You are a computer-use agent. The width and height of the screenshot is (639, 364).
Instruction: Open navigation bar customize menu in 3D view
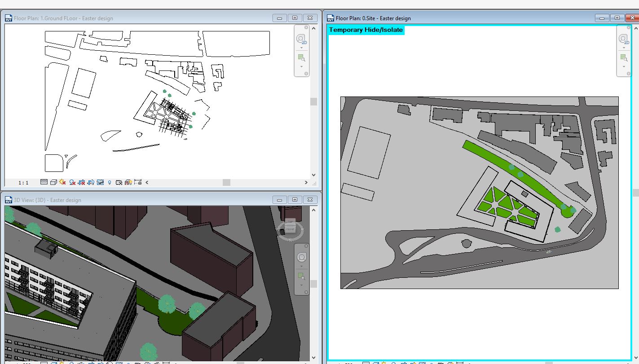pyautogui.click(x=307, y=292)
